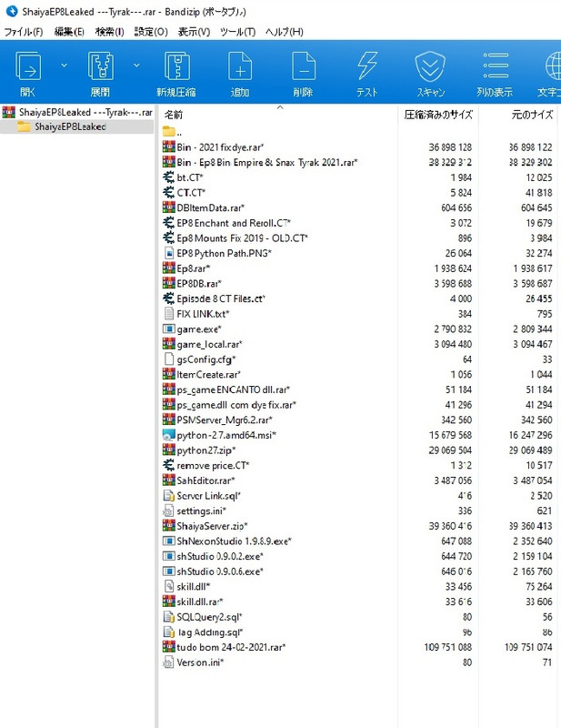Select tudo bom 24-02-2021.rar
Screen dimensions: 561x728
(232, 647)
